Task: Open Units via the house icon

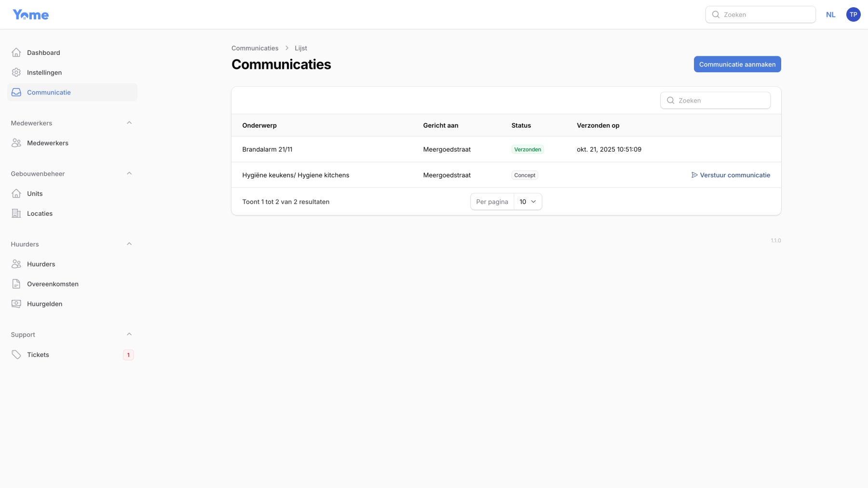Action: tap(16, 193)
